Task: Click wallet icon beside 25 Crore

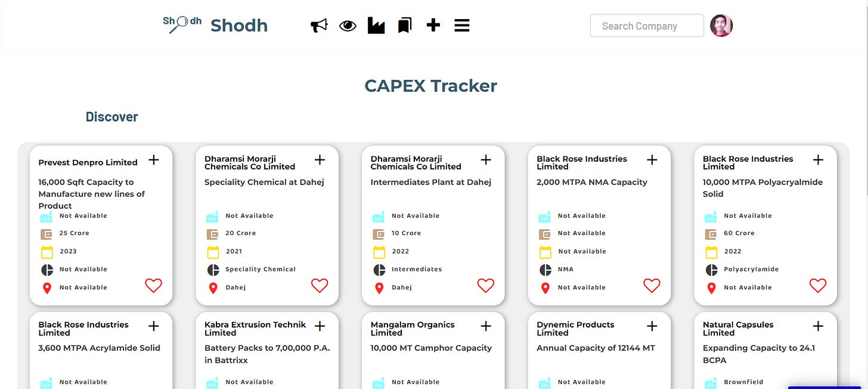Action: tap(47, 234)
